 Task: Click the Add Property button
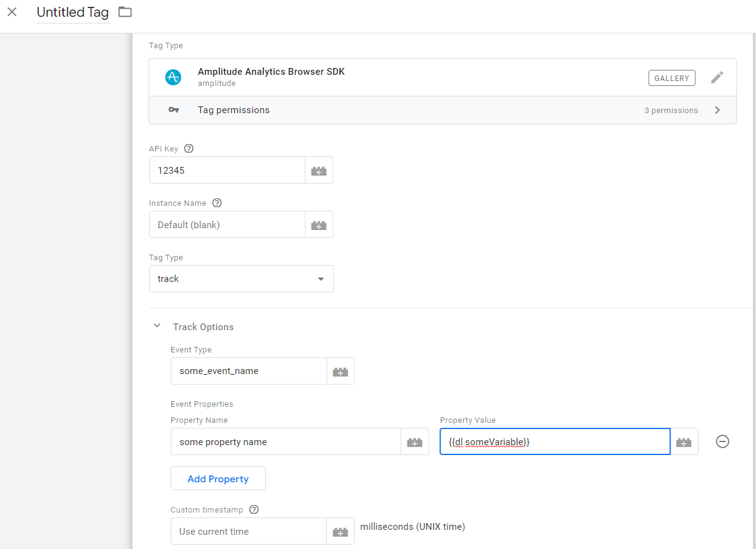click(218, 479)
